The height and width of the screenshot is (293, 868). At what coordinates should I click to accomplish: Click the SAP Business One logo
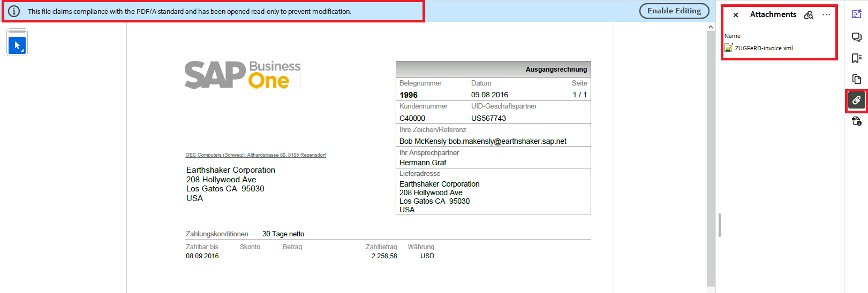click(242, 74)
